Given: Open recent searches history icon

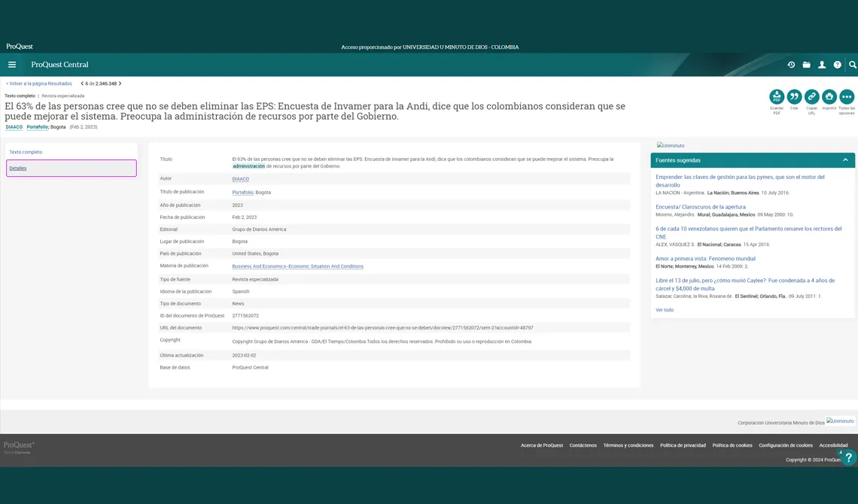Looking at the screenshot, I should (791, 65).
